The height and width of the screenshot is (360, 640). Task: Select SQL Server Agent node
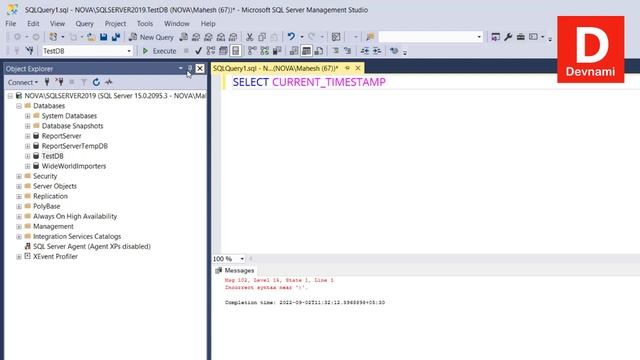(x=92, y=247)
